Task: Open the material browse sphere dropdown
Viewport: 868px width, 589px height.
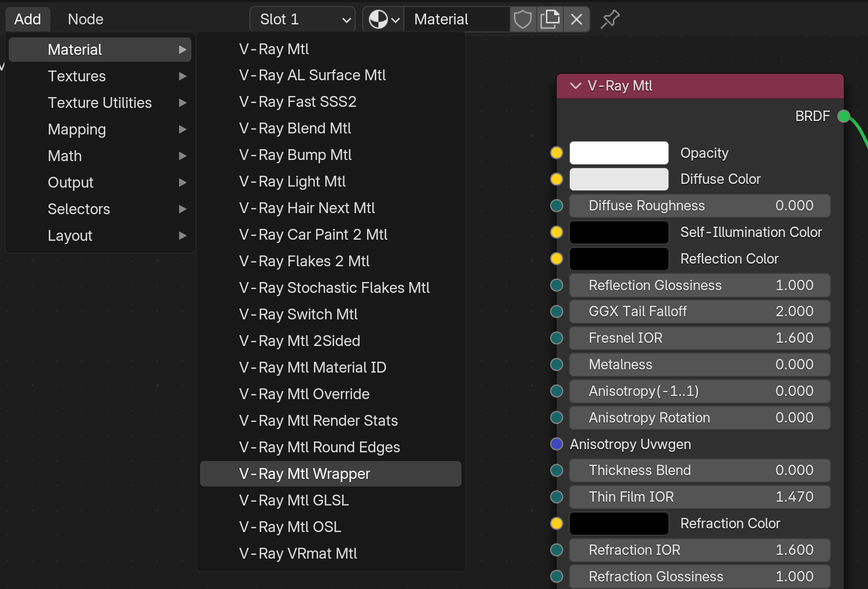Action: (x=384, y=20)
